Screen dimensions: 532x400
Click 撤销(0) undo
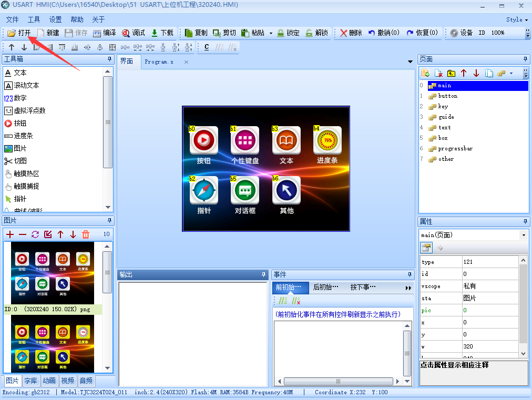point(384,33)
